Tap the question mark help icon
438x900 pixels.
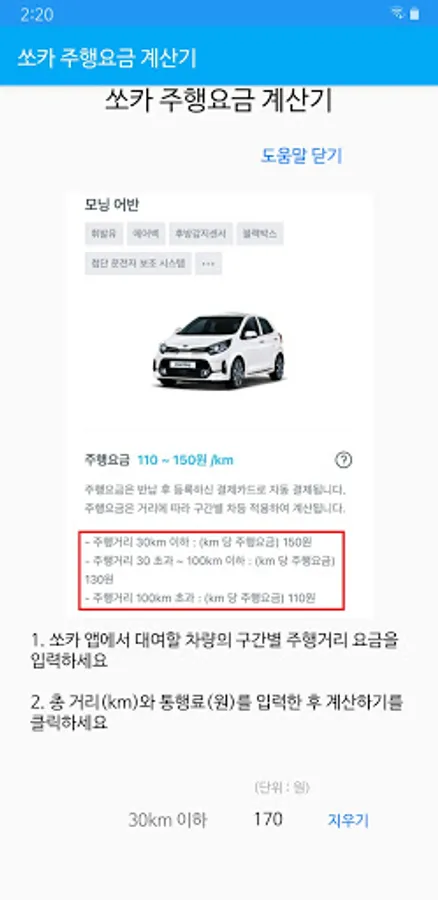pyautogui.click(x=343, y=460)
